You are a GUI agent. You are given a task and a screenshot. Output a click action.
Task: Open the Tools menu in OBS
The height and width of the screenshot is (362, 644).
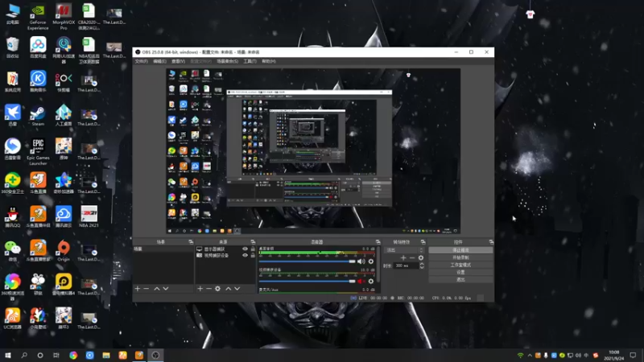click(x=250, y=61)
